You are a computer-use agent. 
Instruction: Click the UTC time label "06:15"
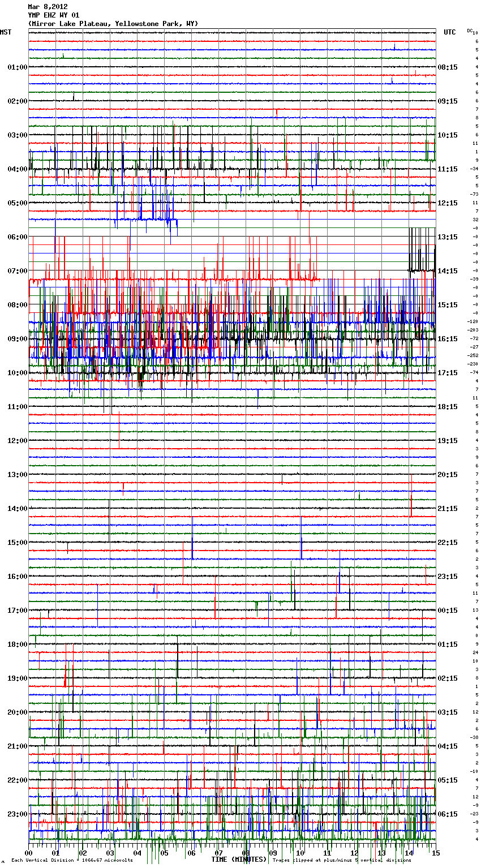pyautogui.click(x=448, y=814)
